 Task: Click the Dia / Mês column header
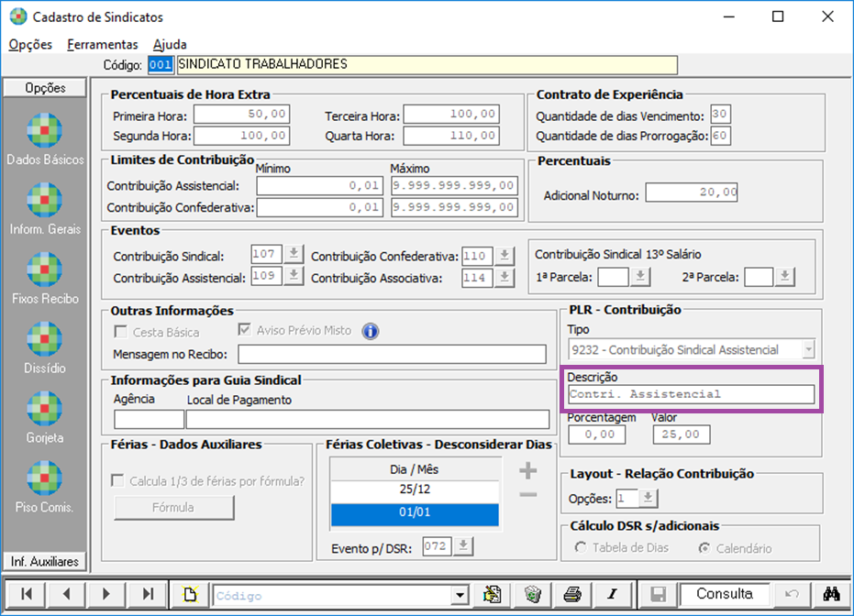pos(415,469)
